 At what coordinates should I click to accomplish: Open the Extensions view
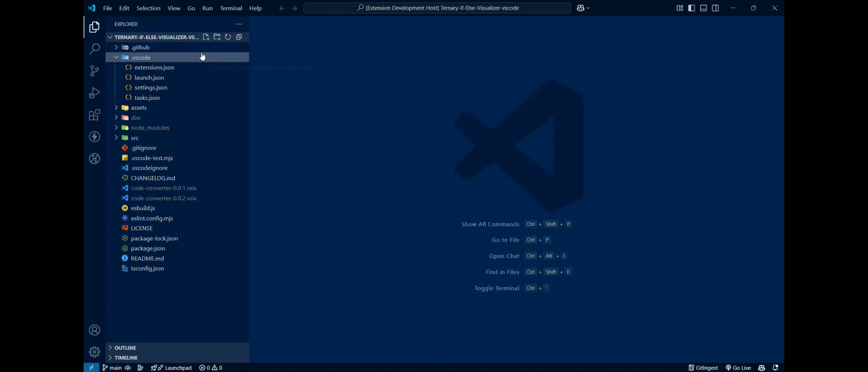(94, 115)
